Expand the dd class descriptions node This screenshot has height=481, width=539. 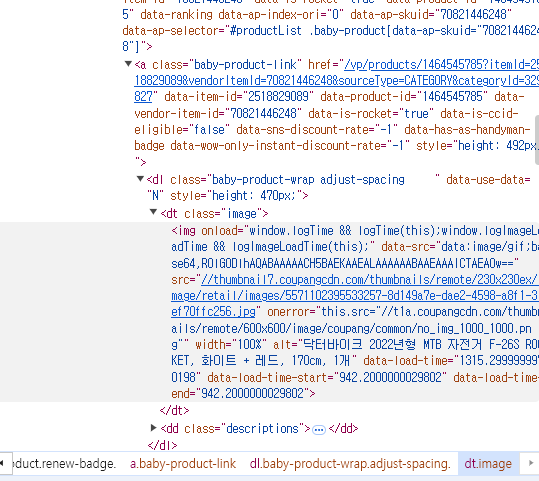coord(154,428)
